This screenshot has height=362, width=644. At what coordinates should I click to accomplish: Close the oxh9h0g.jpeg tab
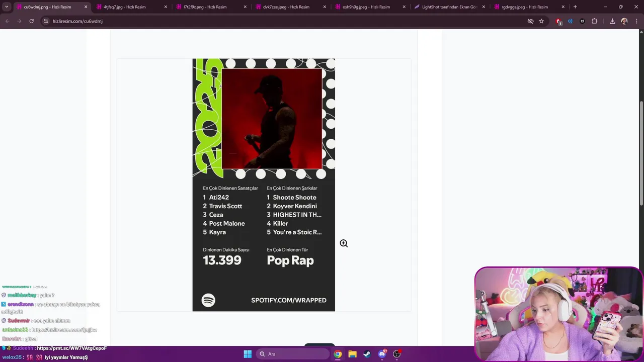[404, 7]
